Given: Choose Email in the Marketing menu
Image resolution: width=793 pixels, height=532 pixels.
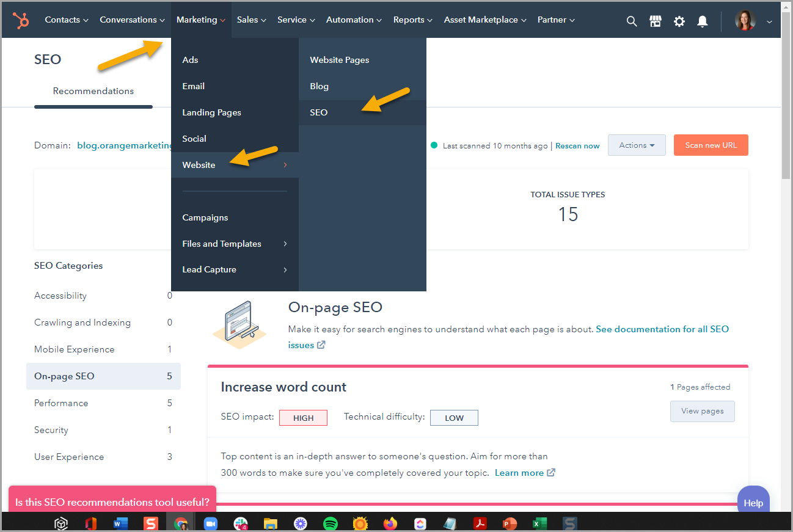Looking at the screenshot, I should point(235,86).
